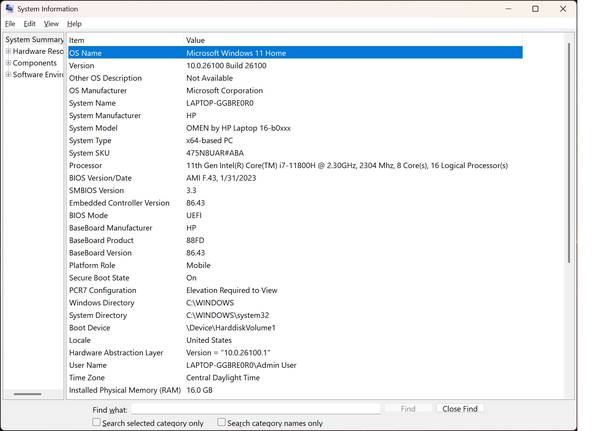Screen dimensions: 600x431
Task: Click the value Central Daylight Time
Action: coord(223,377)
